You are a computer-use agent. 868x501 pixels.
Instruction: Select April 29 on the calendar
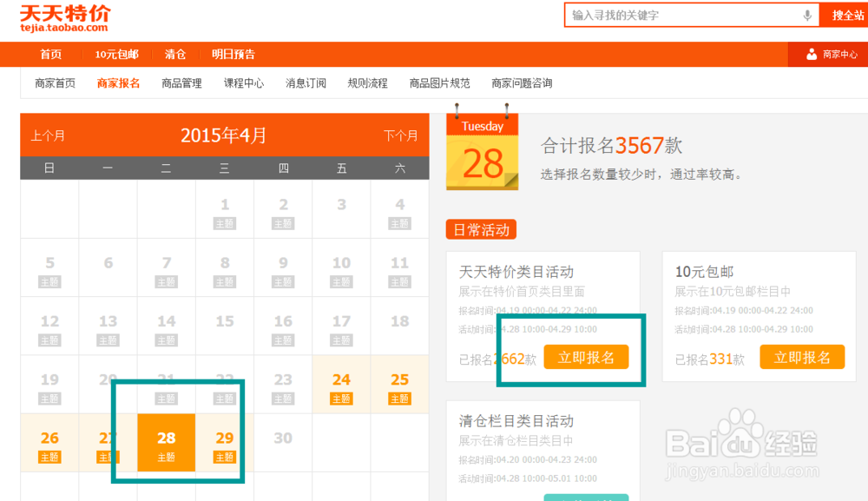coord(224,443)
